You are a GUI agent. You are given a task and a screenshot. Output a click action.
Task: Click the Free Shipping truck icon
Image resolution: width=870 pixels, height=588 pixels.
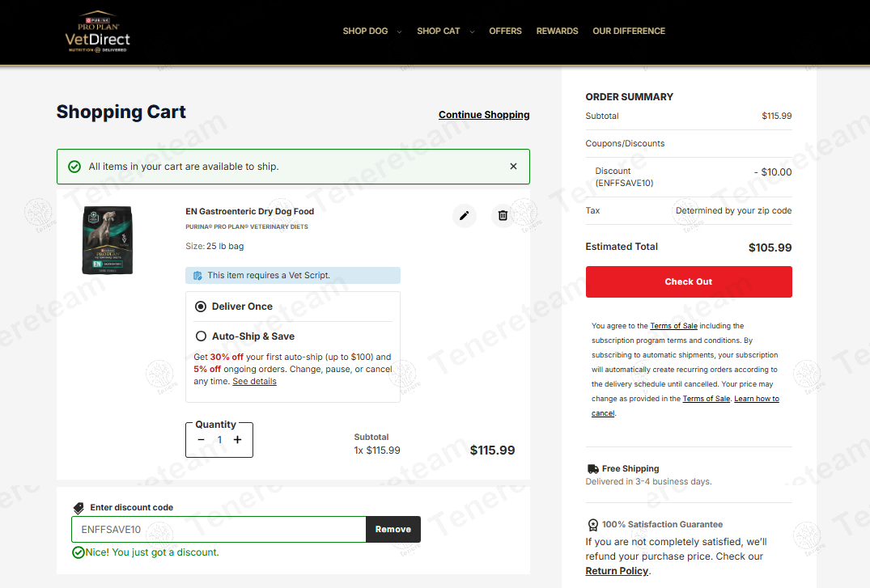(x=592, y=468)
